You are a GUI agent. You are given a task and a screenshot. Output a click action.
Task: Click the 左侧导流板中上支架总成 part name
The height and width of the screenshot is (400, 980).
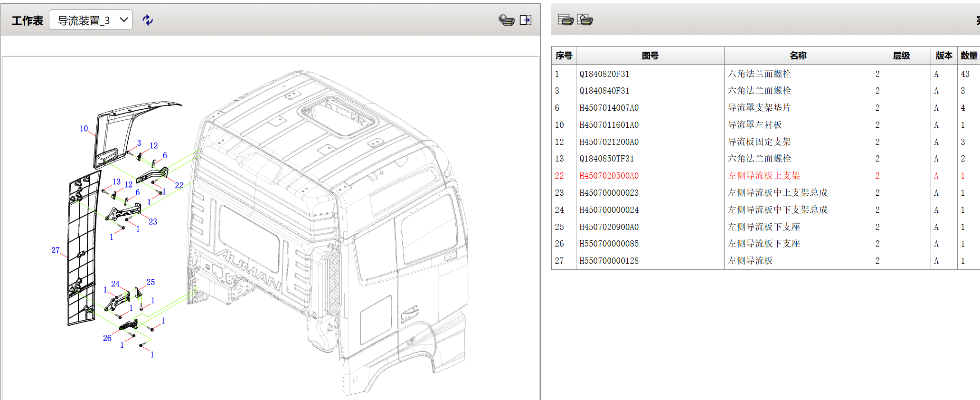[x=777, y=193]
